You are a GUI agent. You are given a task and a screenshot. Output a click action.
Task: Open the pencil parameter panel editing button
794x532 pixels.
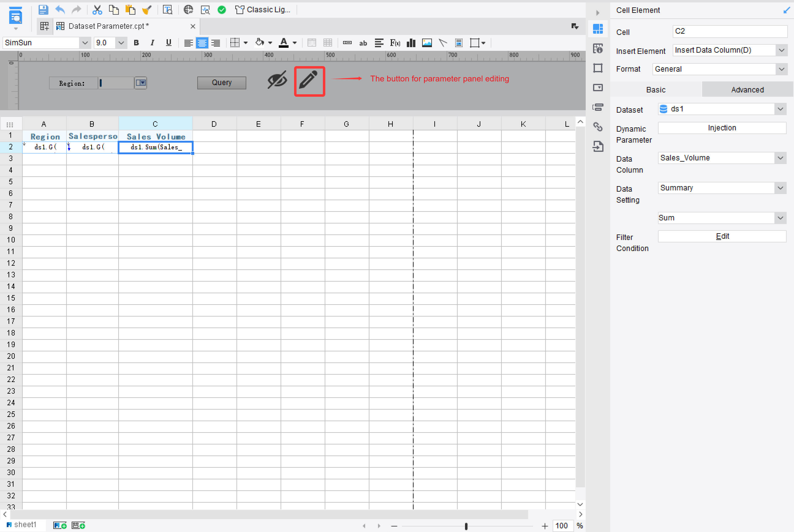pyautogui.click(x=309, y=81)
